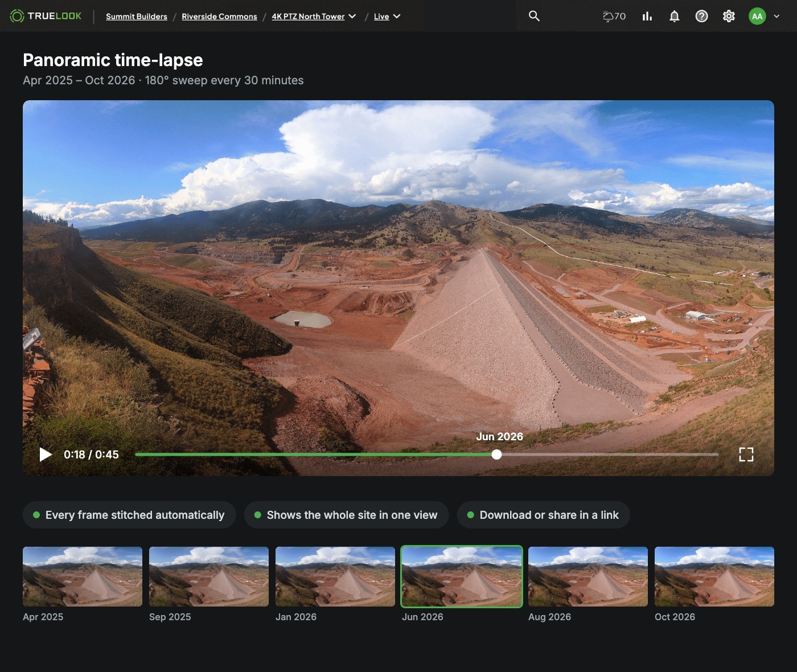Expand the account menu chevron
797x672 pixels.
(777, 16)
